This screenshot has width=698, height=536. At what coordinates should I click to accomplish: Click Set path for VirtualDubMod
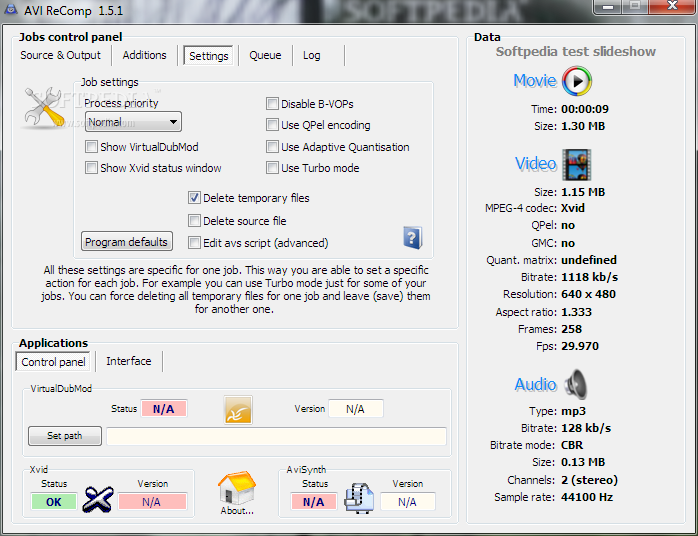click(65, 436)
